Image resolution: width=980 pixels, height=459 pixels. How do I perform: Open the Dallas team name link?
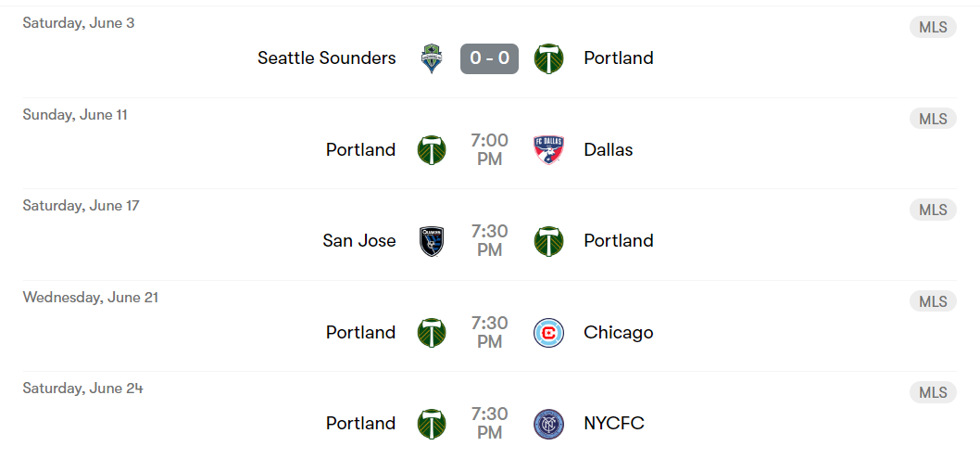point(609,149)
